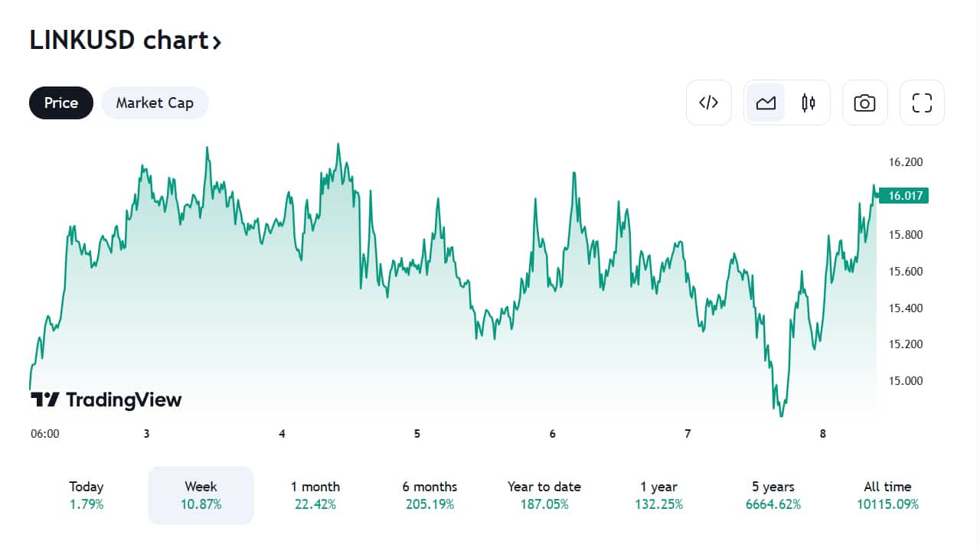The image size is (980, 551).
Task: Show the 6 months range
Action: pos(430,495)
